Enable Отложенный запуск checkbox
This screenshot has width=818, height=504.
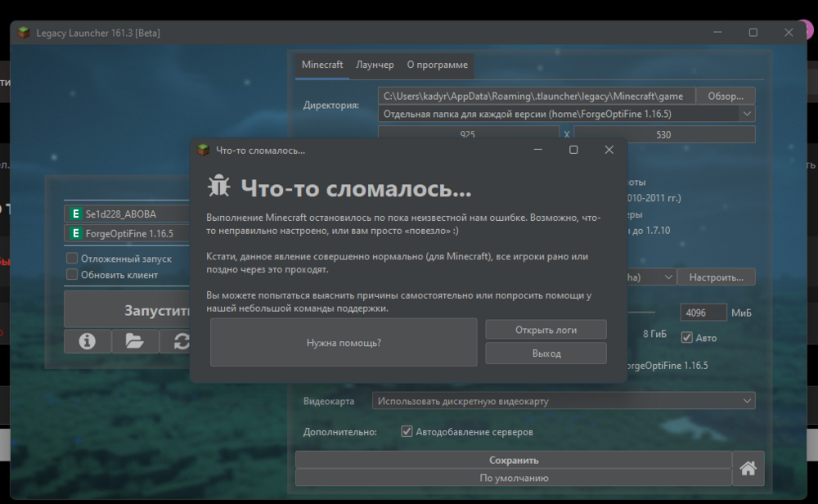tap(72, 259)
